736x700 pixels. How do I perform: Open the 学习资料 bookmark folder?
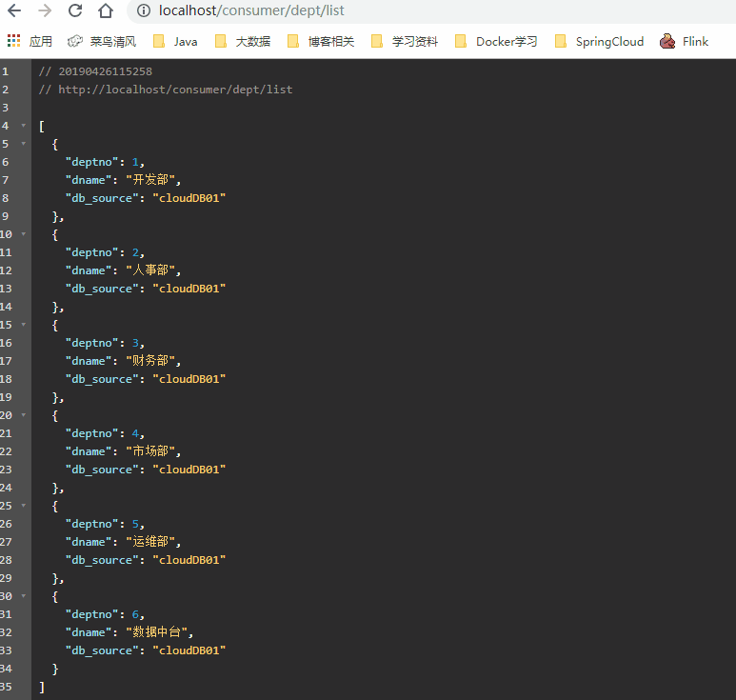(405, 41)
